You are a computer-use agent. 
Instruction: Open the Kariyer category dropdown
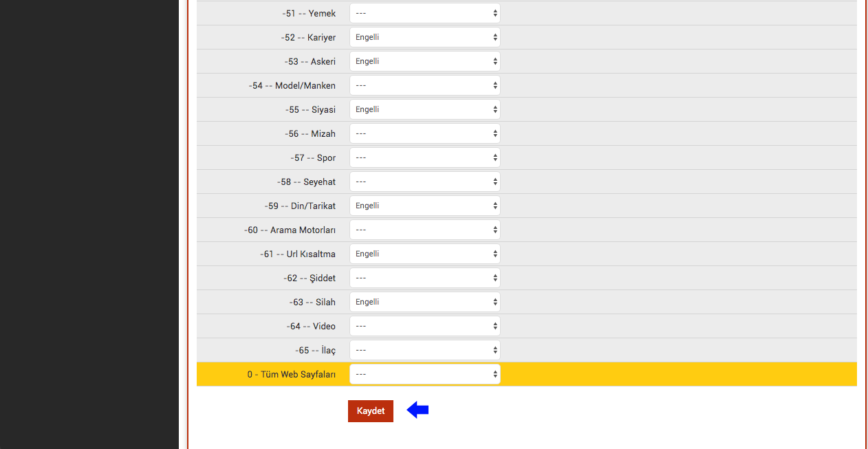pyautogui.click(x=425, y=37)
